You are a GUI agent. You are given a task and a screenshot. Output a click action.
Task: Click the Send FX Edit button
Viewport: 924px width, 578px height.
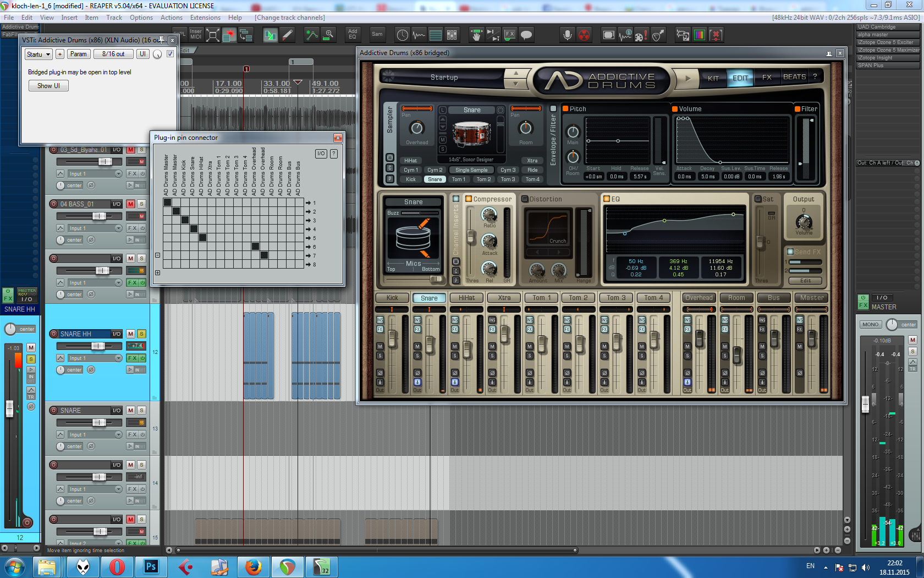pyautogui.click(x=805, y=281)
